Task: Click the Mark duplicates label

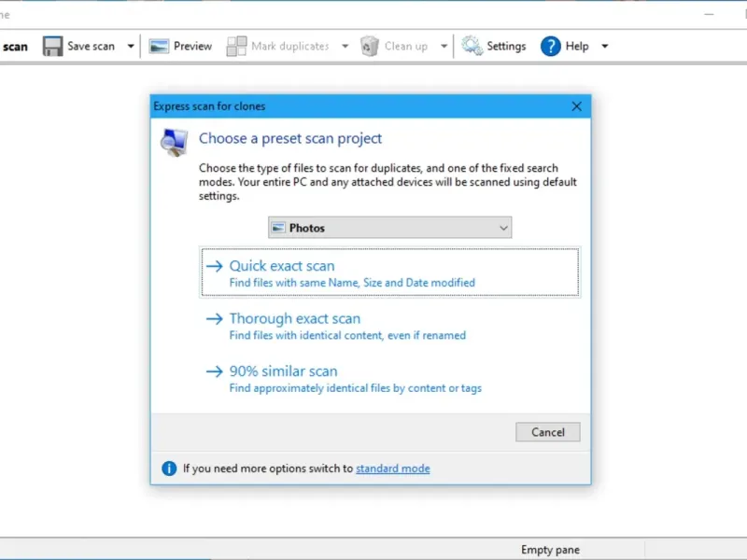Action: coord(290,46)
